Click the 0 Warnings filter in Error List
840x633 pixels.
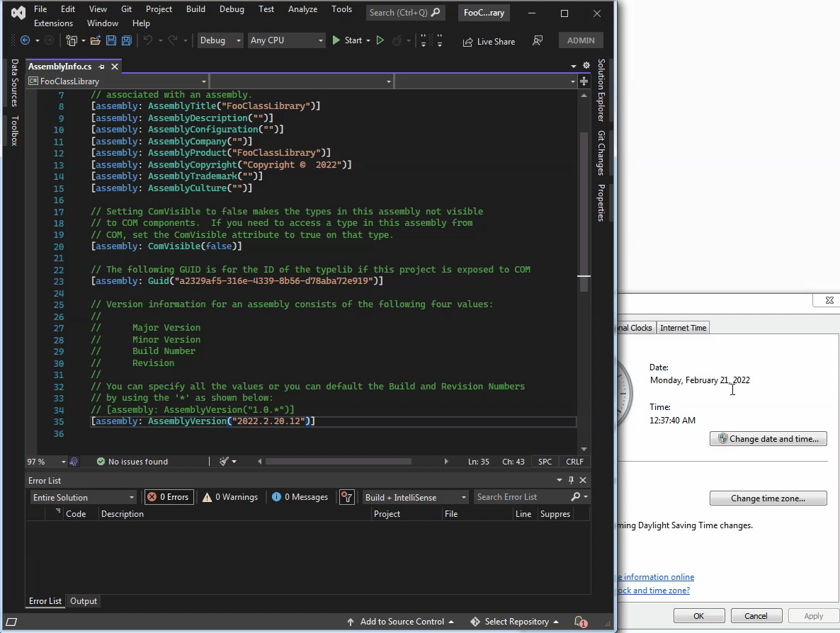click(229, 496)
